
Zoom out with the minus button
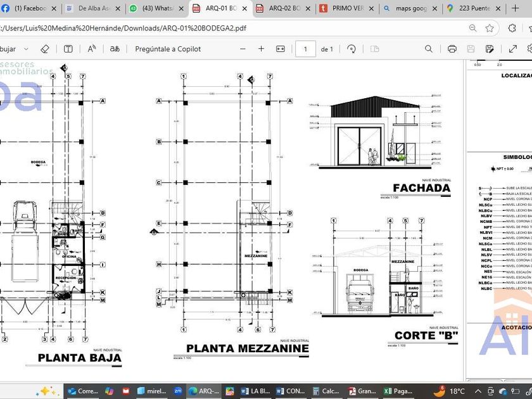[243, 49]
